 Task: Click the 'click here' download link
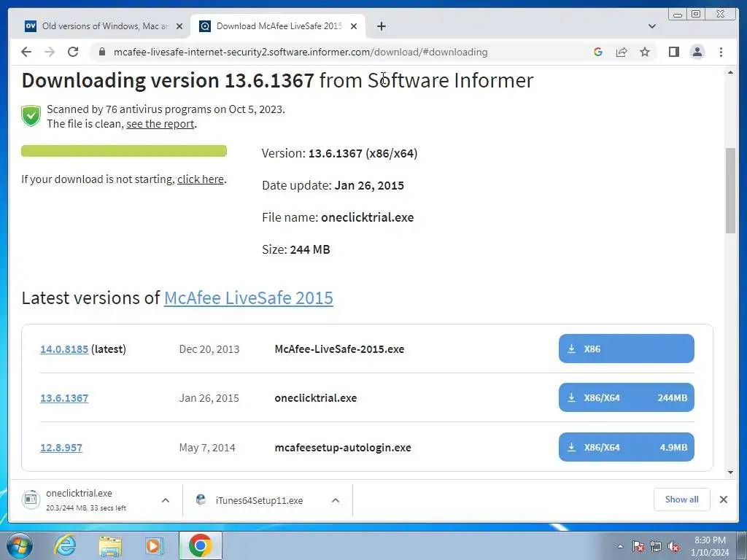(x=201, y=179)
